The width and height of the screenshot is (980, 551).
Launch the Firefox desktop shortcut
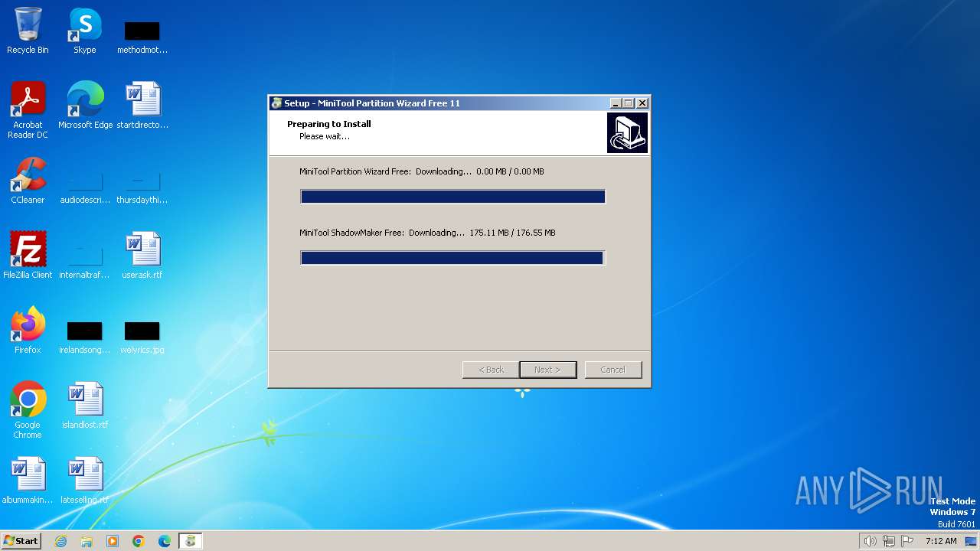point(28,331)
